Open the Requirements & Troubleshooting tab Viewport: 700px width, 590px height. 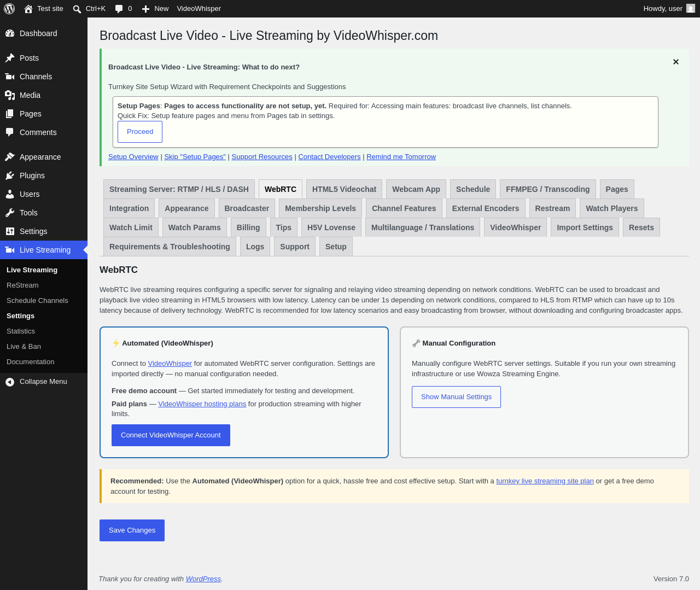coord(170,247)
